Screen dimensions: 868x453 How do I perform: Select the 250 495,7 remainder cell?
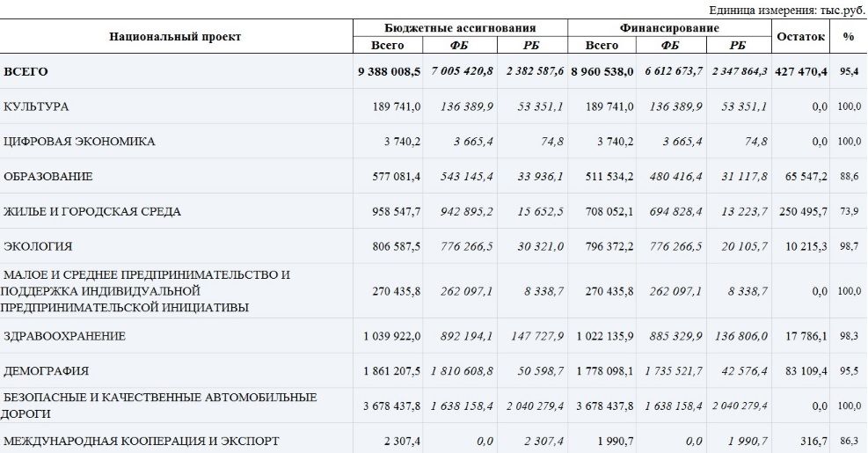(803, 212)
